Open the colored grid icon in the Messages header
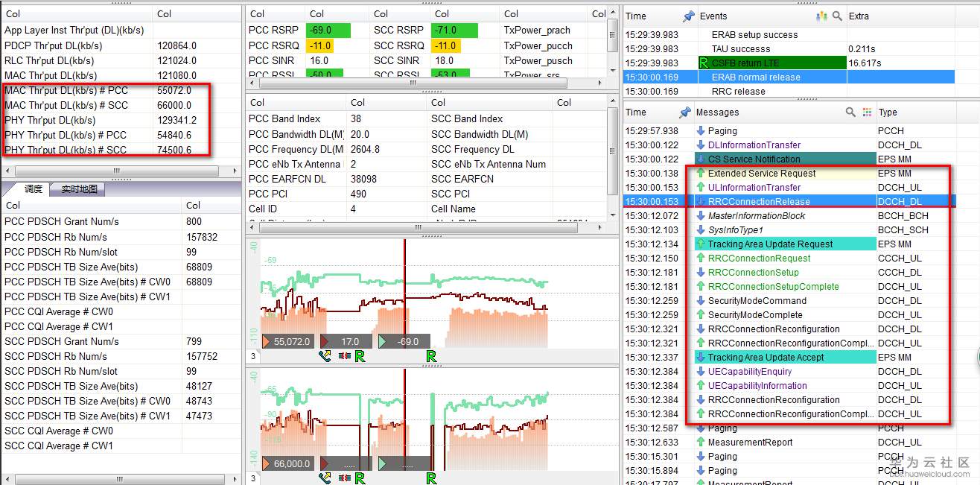980x485 pixels. pos(867,112)
